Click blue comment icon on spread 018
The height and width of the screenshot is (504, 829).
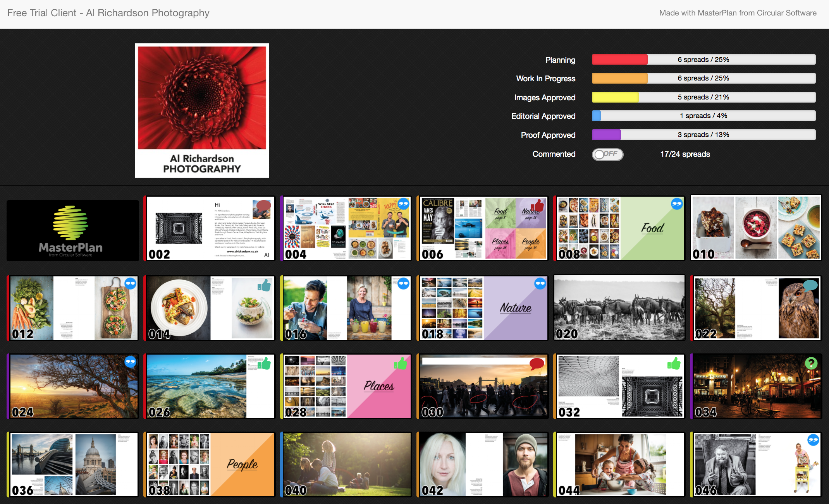pos(540,284)
